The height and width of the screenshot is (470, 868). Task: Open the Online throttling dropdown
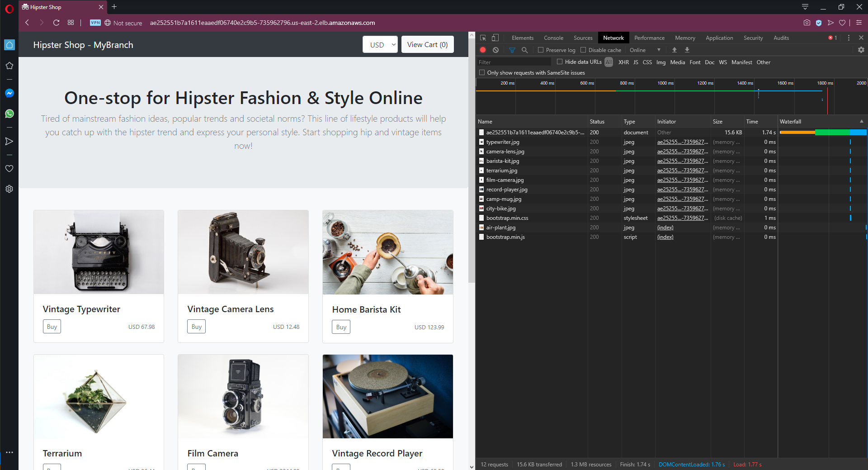click(x=645, y=50)
